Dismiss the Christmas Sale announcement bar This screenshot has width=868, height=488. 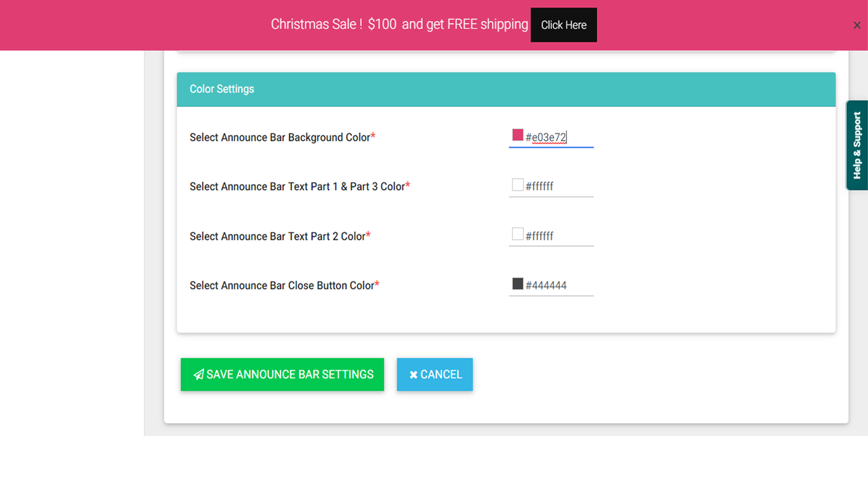857,25
